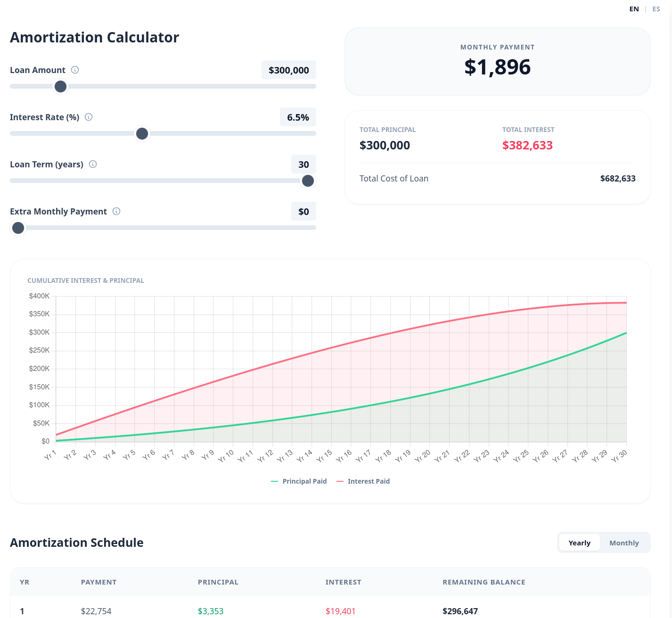Click the info icon beside Loan Term (years)
The height and width of the screenshot is (618, 672).
point(93,164)
